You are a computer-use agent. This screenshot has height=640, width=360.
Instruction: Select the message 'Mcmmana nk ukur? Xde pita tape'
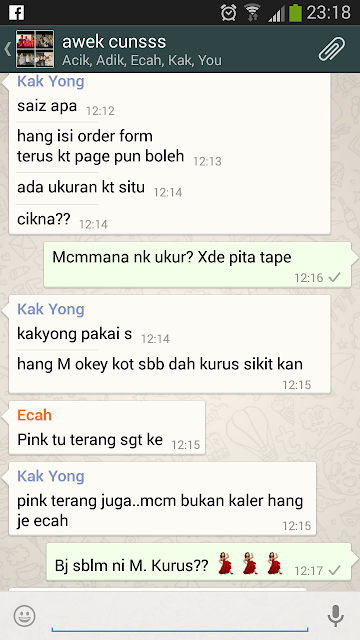click(x=197, y=264)
